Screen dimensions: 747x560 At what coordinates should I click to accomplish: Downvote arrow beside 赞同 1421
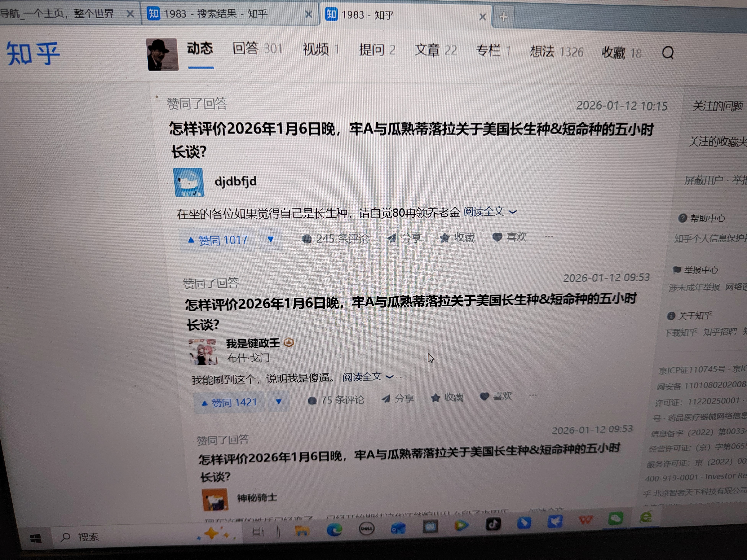click(x=279, y=401)
